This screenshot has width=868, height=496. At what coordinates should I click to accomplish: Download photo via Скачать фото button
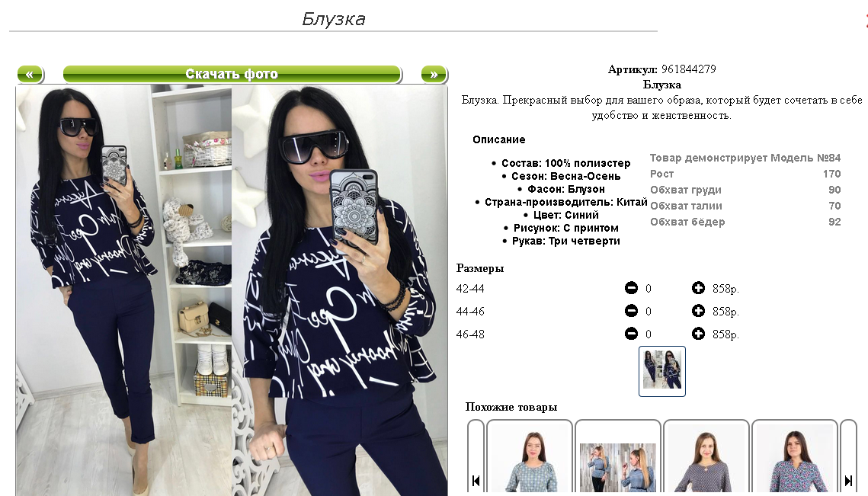tap(232, 74)
